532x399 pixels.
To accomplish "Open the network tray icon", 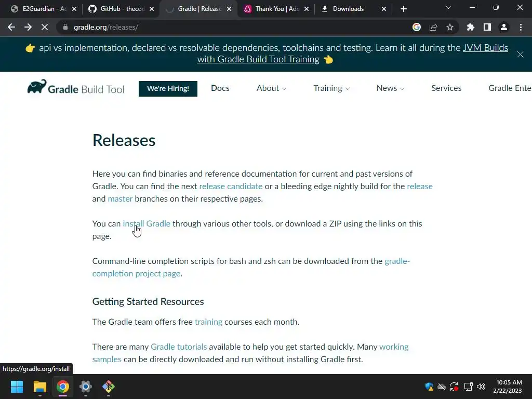I will [468, 387].
